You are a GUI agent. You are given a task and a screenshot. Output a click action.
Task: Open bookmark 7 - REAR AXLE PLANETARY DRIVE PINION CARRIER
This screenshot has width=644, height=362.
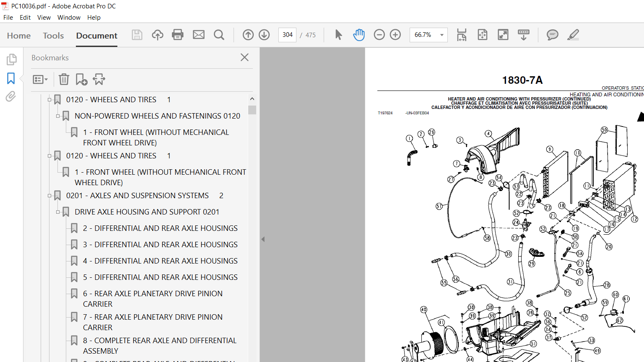[153, 322]
